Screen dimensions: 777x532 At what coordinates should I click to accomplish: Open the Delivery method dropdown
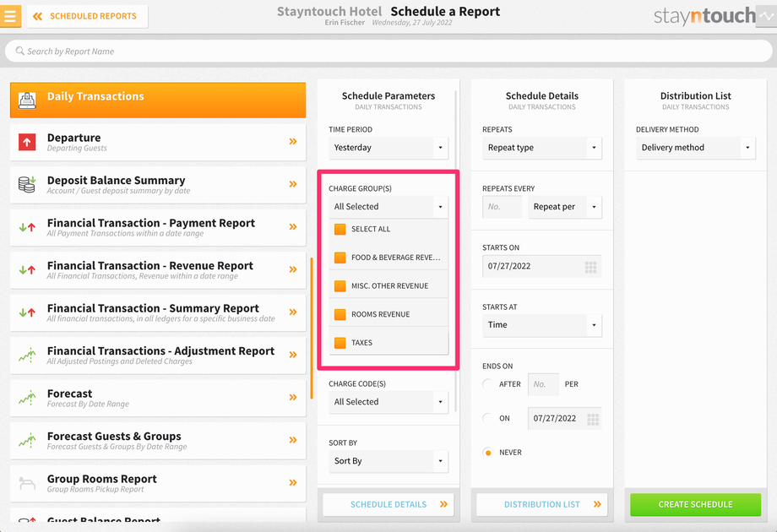coord(696,148)
